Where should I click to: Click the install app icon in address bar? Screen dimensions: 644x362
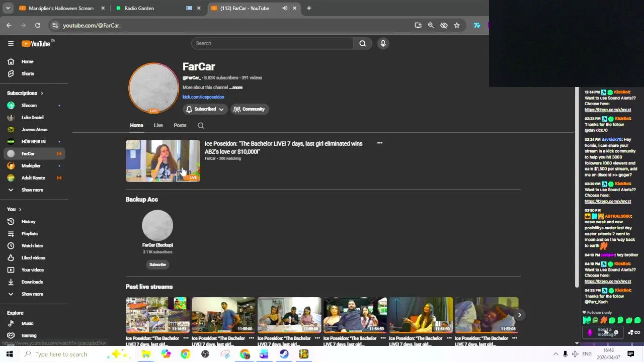click(418, 25)
